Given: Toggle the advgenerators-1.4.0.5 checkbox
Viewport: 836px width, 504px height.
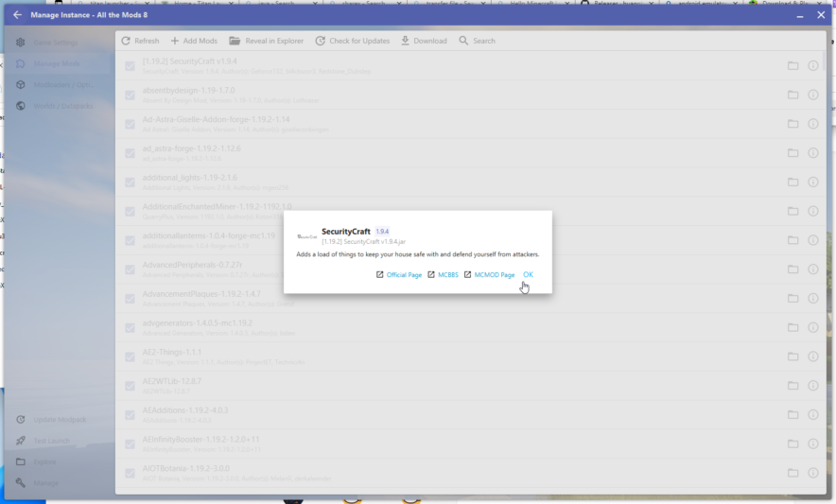Looking at the screenshot, I should tap(131, 327).
